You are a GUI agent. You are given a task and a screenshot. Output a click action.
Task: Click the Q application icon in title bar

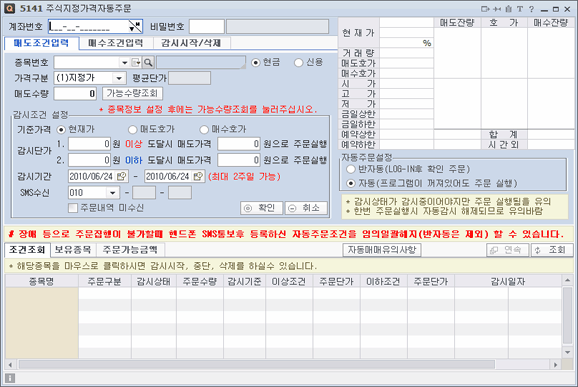click(x=10, y=8)
